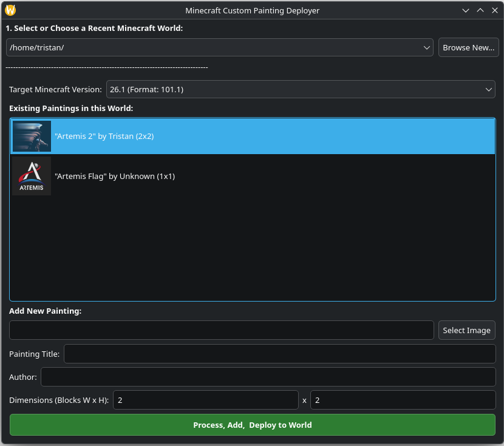The height and width of the screenshot is (446, 504).
Task: Open the Minecraft world path dropdown
Action: click(220, 47)
